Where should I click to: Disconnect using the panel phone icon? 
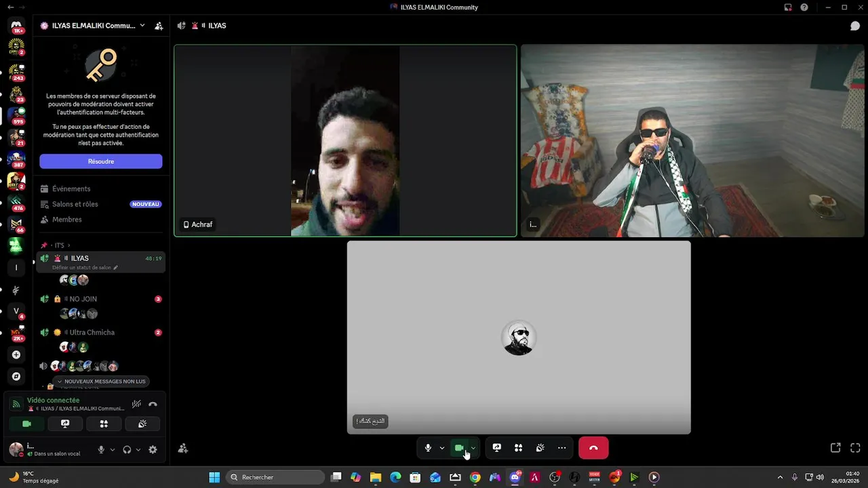pyautogui.click(x=153, y=404)
